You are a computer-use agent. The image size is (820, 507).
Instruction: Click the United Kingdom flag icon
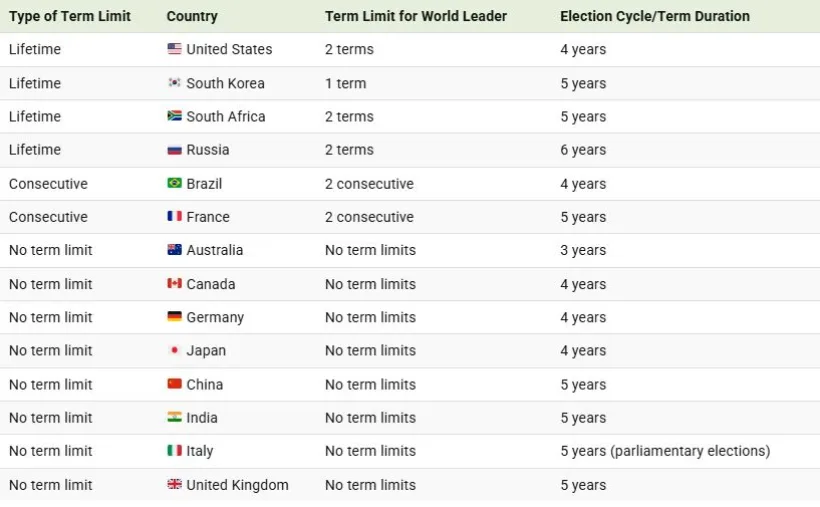[174, 485]
